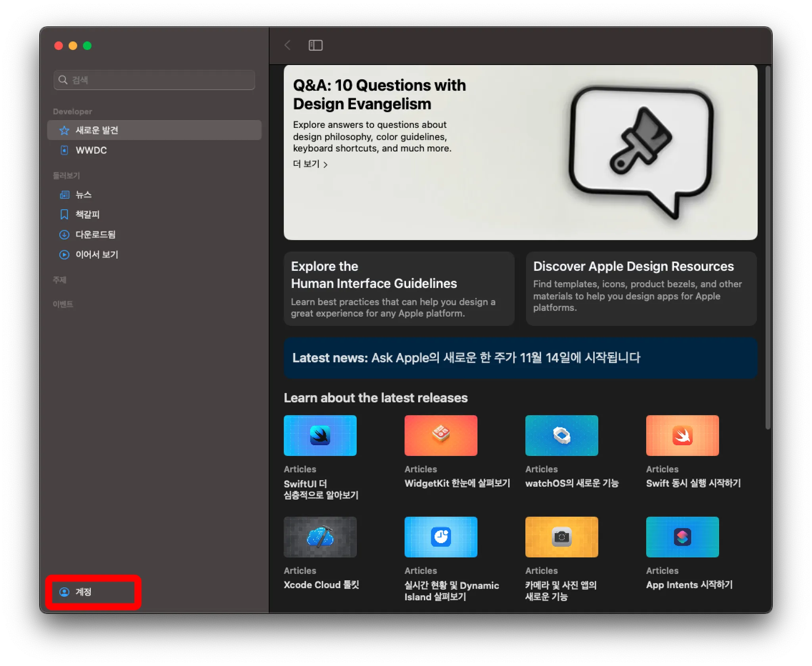The height and width of the screenshot is (666, 812).
Task: Open the WWDC sidebar item
Action: pos(91,150)
